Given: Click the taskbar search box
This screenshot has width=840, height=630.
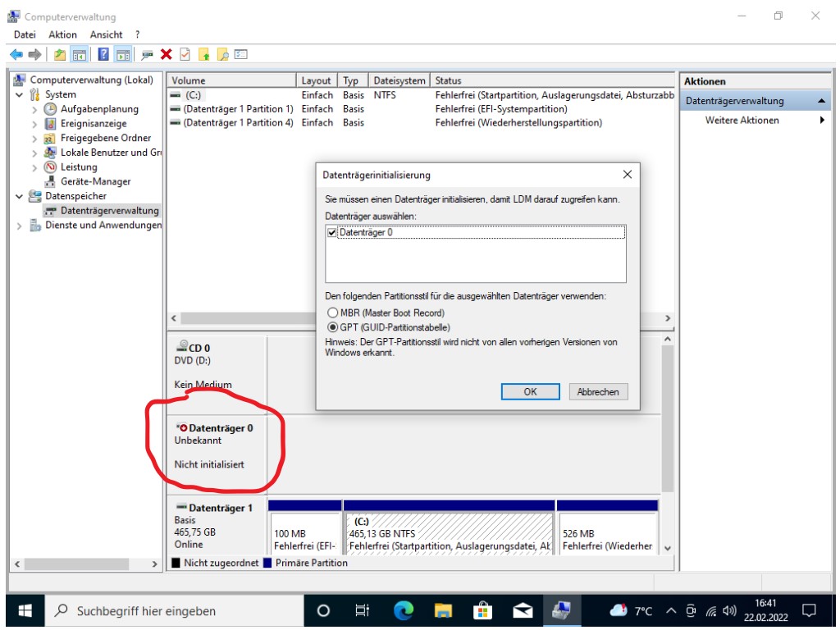Looking at the screenshot, I should (x=174, y=610).
